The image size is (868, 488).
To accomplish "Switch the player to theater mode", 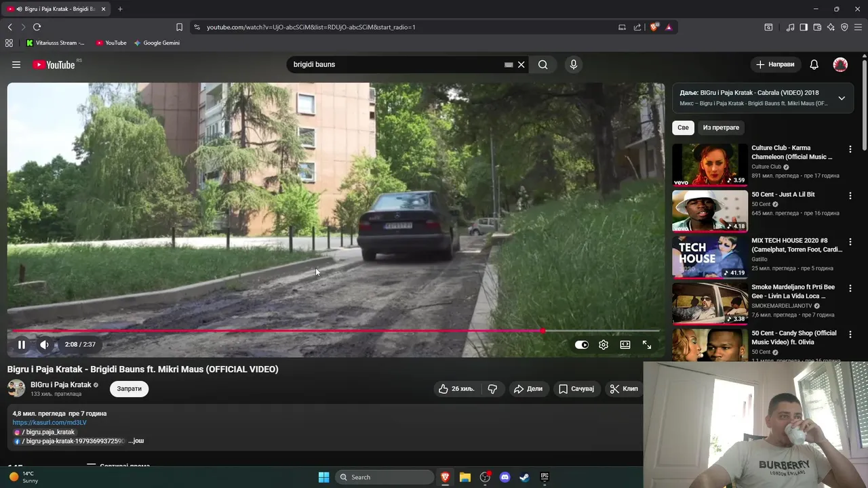I will click(x=625, y=344).
